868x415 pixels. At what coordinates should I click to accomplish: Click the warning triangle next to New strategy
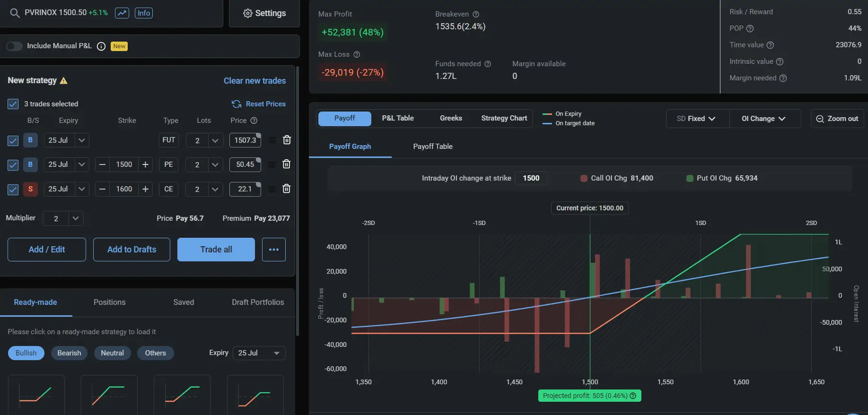tap(64, 80)
